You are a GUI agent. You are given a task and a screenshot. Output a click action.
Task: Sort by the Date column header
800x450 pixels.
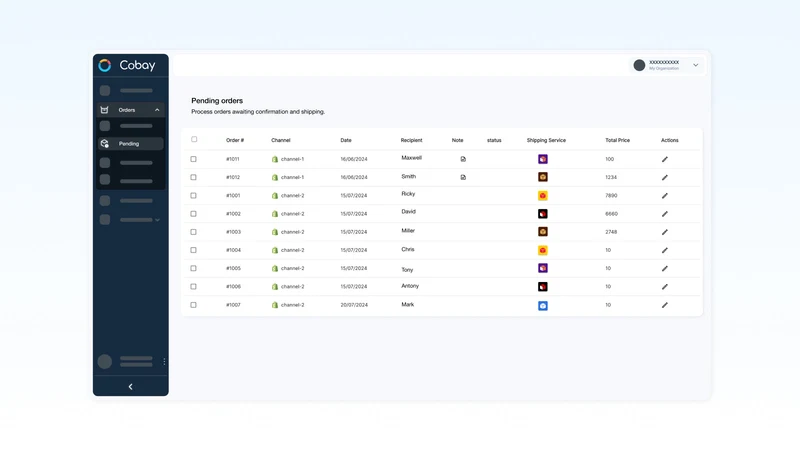pyautogui.click(x=346, y=140)
